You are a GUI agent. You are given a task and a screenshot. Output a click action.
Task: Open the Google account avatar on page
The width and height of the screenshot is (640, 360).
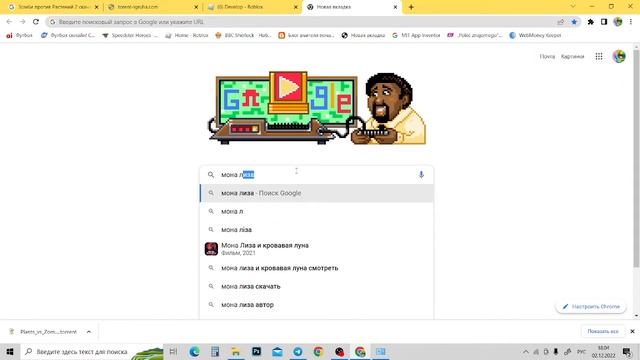coord(619,56)
